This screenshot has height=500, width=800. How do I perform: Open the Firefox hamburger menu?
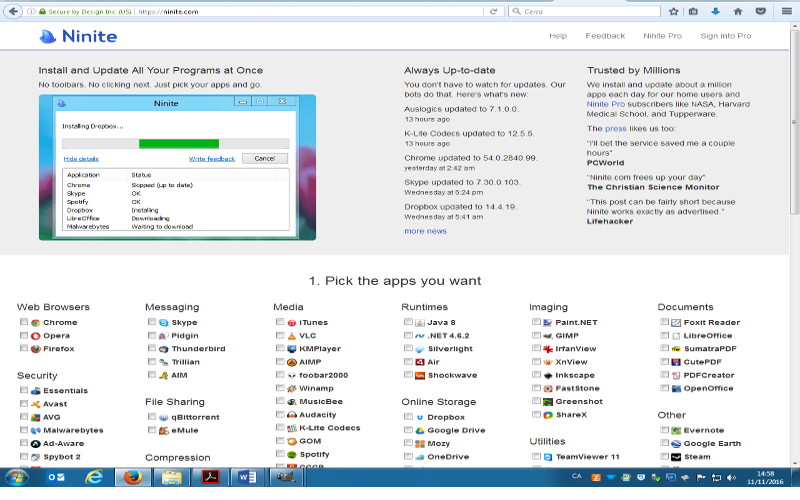781,11
